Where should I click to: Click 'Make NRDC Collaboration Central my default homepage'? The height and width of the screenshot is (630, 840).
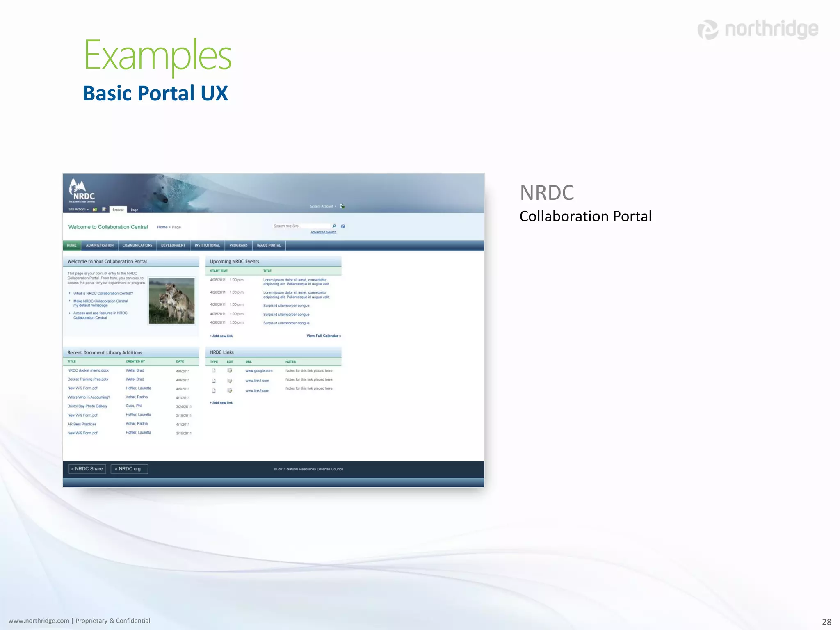click(x=100, y=303)
